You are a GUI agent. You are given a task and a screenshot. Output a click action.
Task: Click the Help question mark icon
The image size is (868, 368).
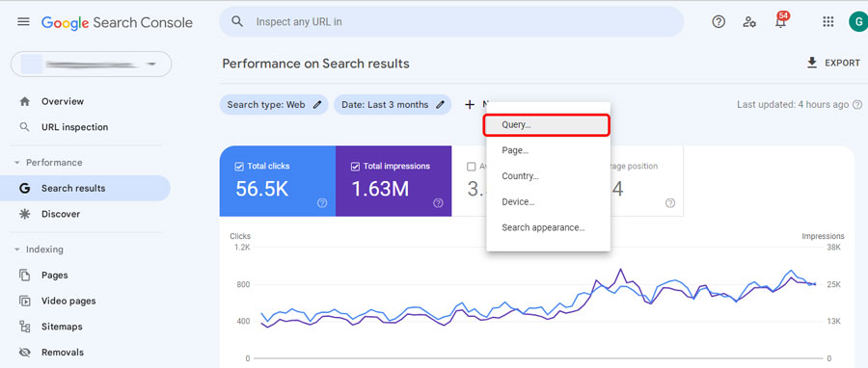coord(719,22)
